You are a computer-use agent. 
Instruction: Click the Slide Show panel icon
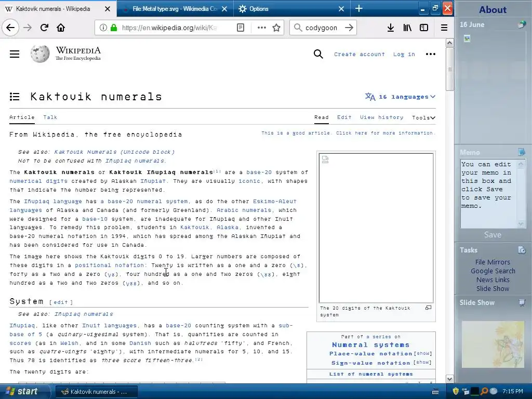click(522, 302)
